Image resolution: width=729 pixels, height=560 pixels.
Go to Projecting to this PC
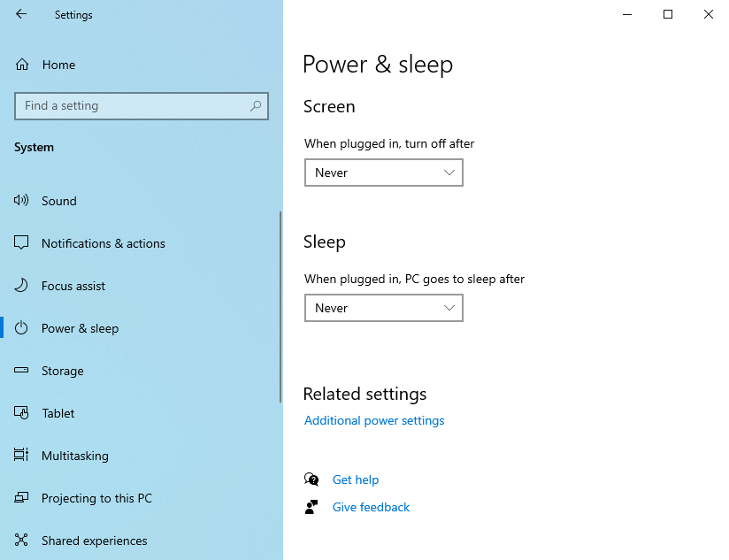[96, 498]
